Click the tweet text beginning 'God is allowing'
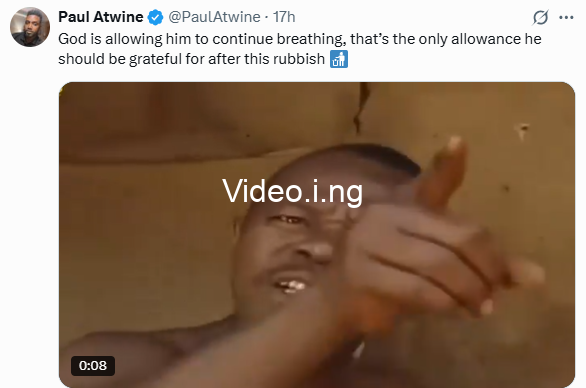 (300, 39)
